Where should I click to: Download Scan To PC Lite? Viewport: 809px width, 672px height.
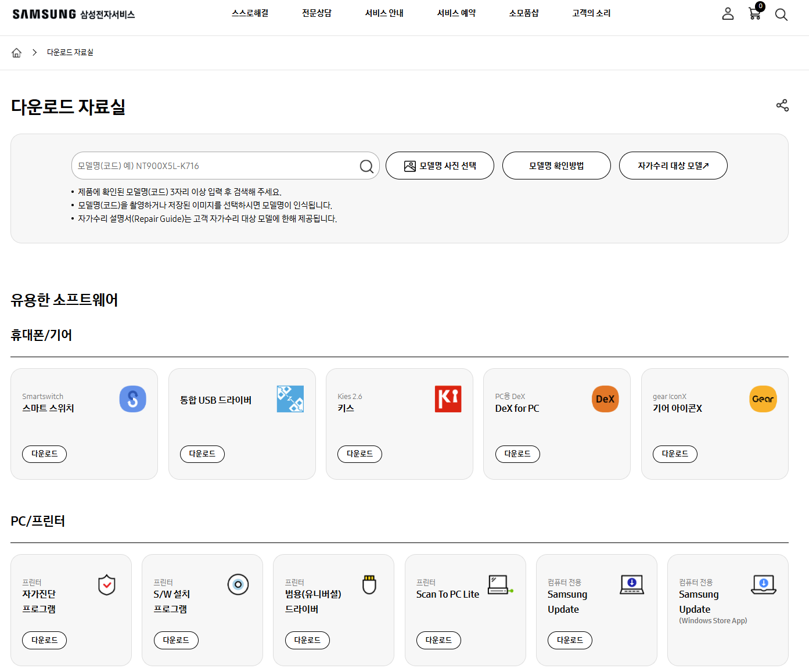pyautogui.click(x=438, y=640)
